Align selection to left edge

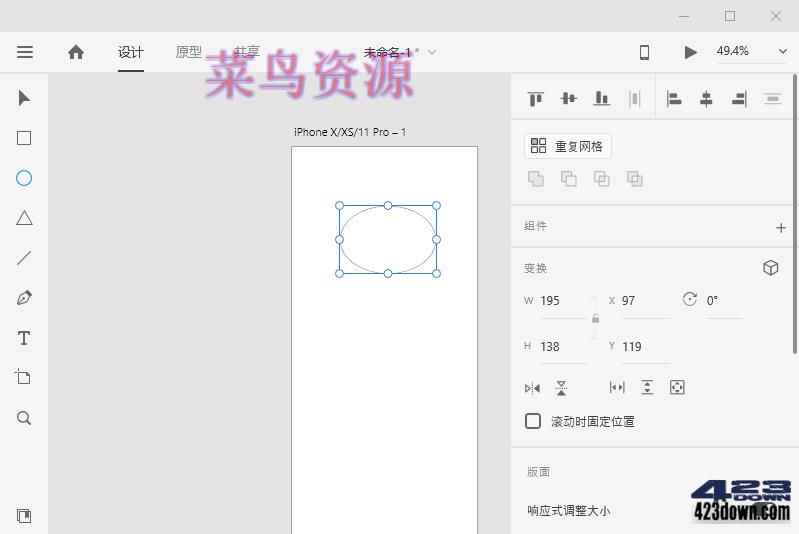674,98
